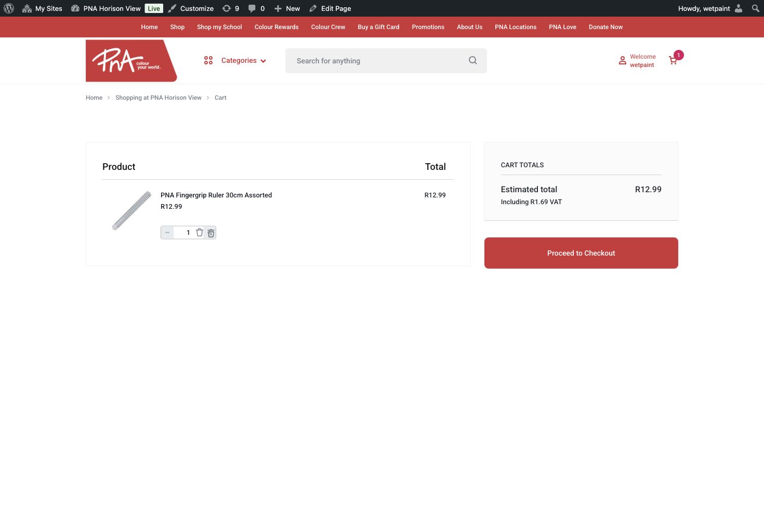
Task: Open Colour Rewards page
Action: pyautogui.click(x=276, y=27)
